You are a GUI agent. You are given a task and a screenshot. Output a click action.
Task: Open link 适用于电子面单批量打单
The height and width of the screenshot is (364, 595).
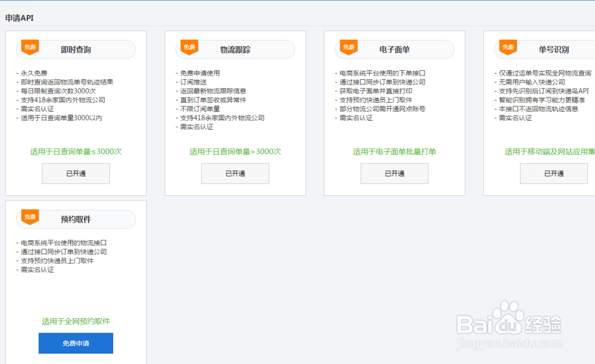(x=394, y=151)
